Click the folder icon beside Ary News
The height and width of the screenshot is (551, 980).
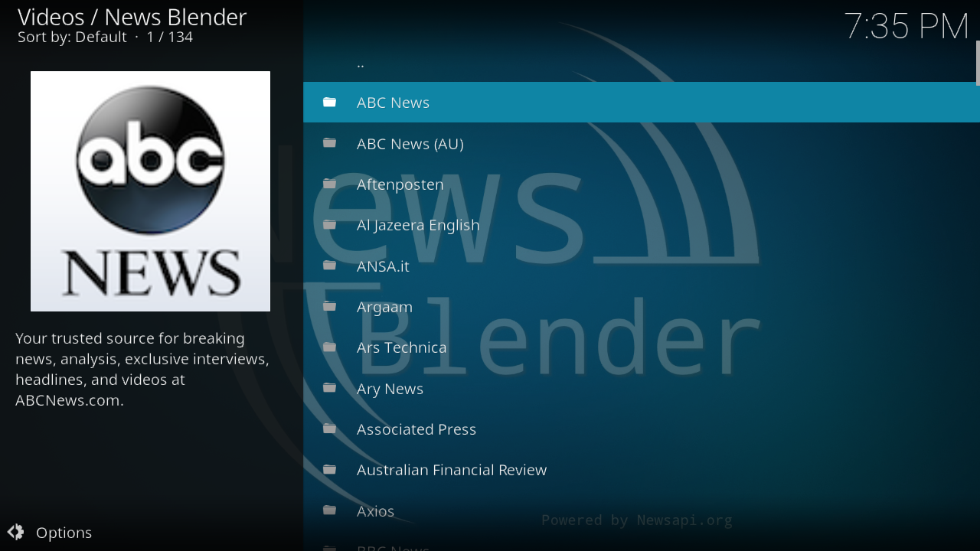[330, 388]
